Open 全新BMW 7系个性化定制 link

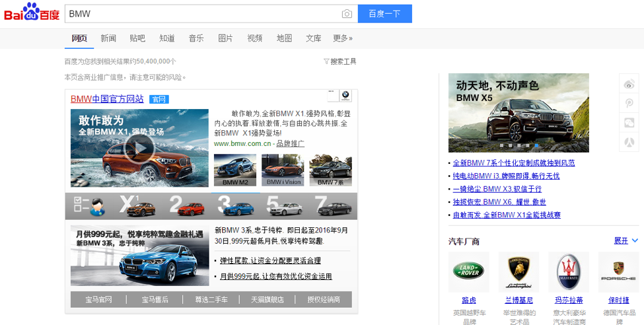(x=514, y=163)
